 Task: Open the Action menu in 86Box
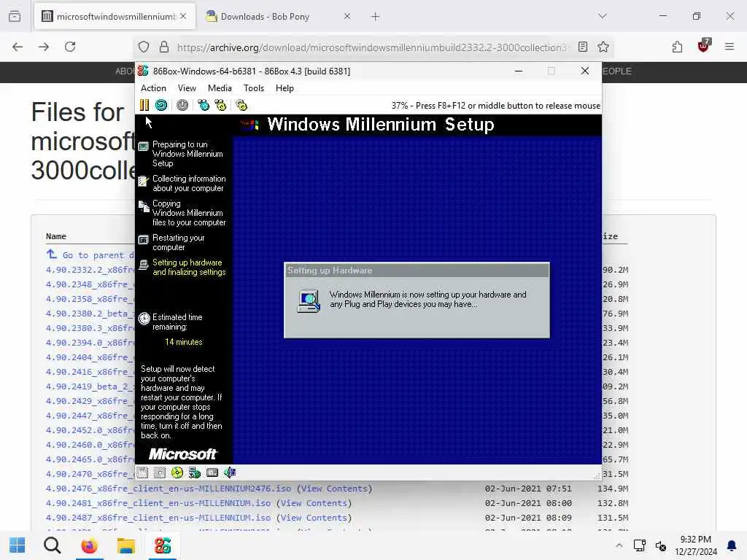153,88
